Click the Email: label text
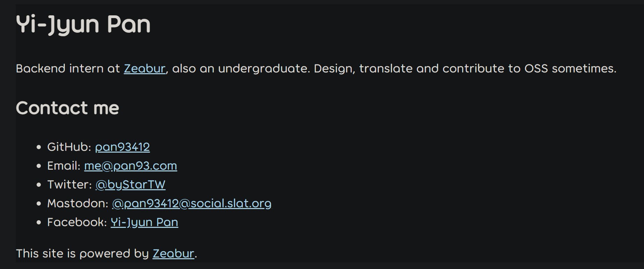 point(64,166)
